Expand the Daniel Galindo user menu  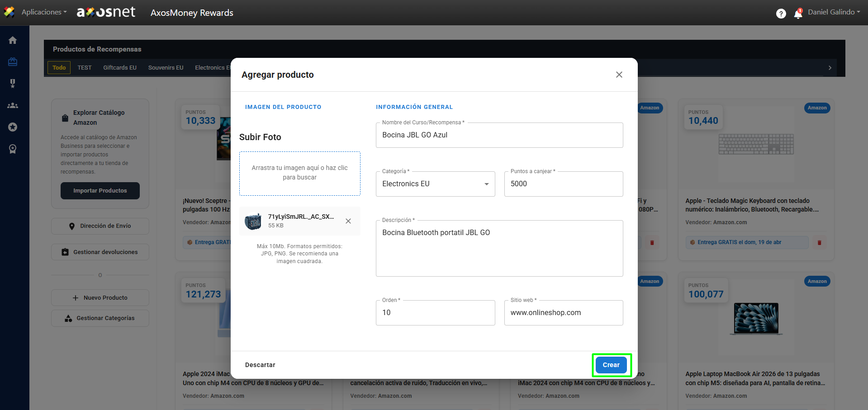(x=834, y=12)
